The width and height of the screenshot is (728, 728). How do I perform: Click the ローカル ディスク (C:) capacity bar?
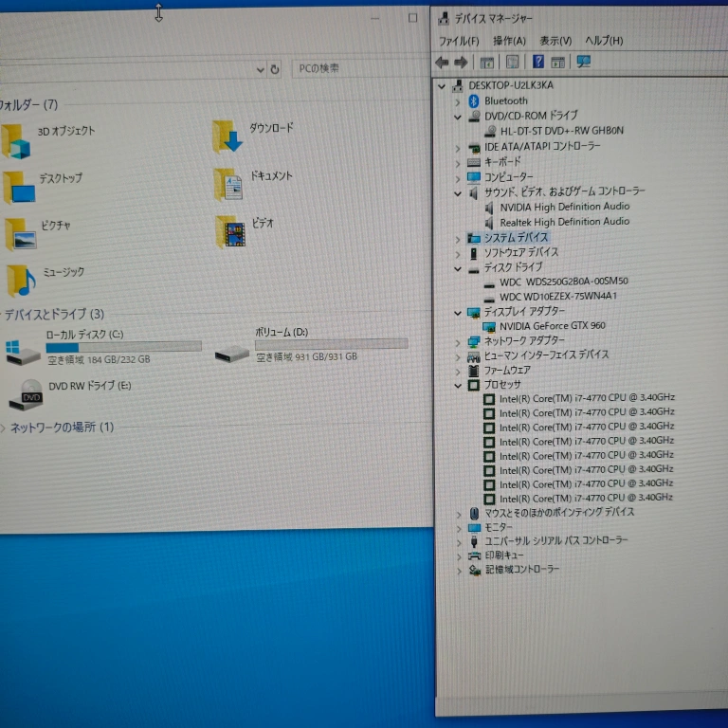click(123, 346)
